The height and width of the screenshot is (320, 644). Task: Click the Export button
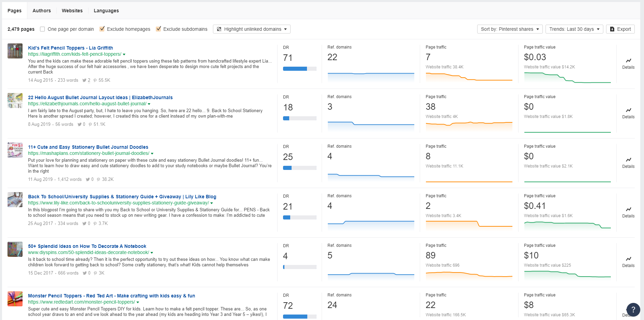pos(620,29)
